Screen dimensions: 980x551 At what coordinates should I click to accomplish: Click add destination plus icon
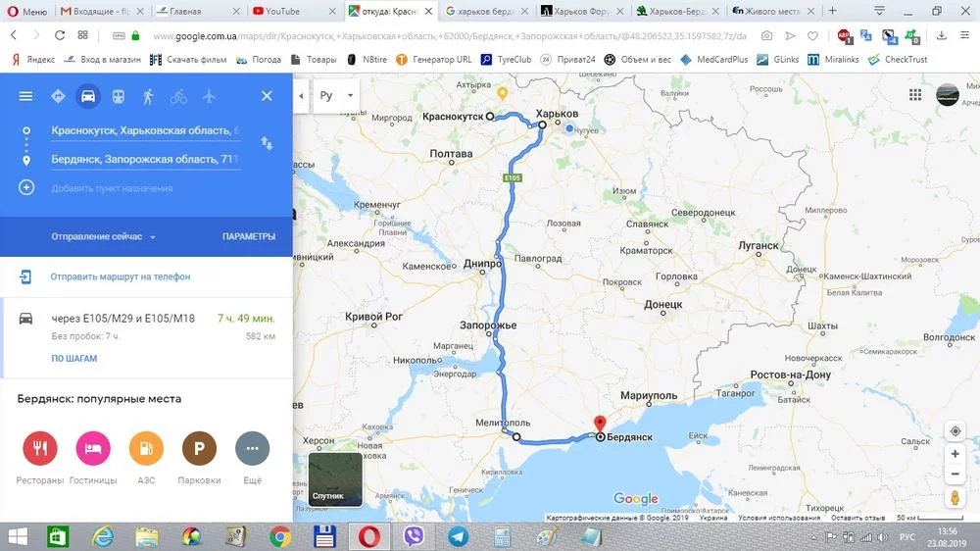[x=26, y=187]
